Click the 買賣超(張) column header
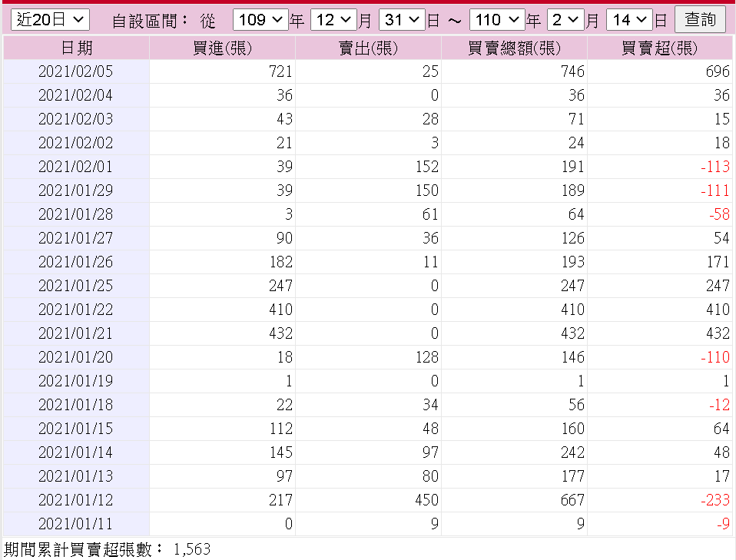The height and width of the screenshot is (560, 736). pos(659,48)
